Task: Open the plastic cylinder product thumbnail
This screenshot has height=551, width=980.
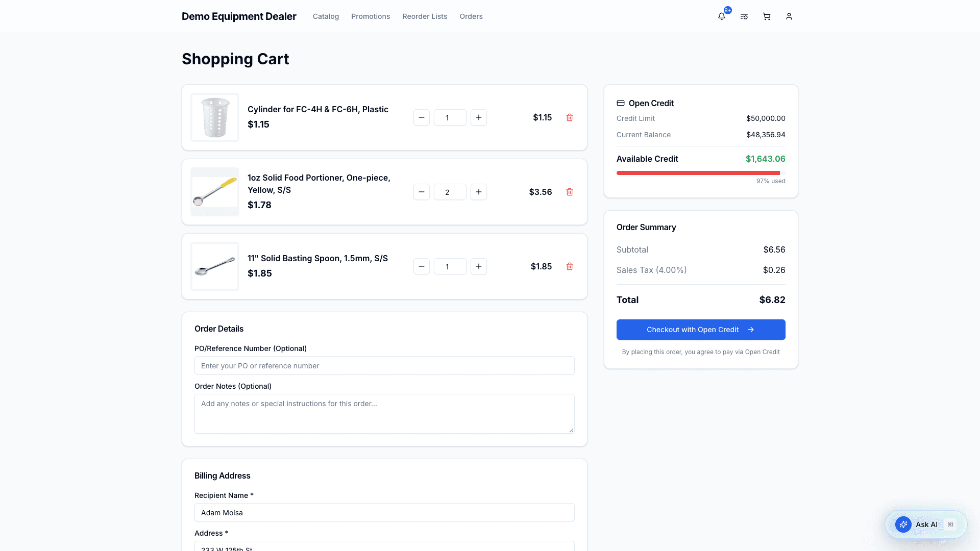Action: (x=215, y=117)
